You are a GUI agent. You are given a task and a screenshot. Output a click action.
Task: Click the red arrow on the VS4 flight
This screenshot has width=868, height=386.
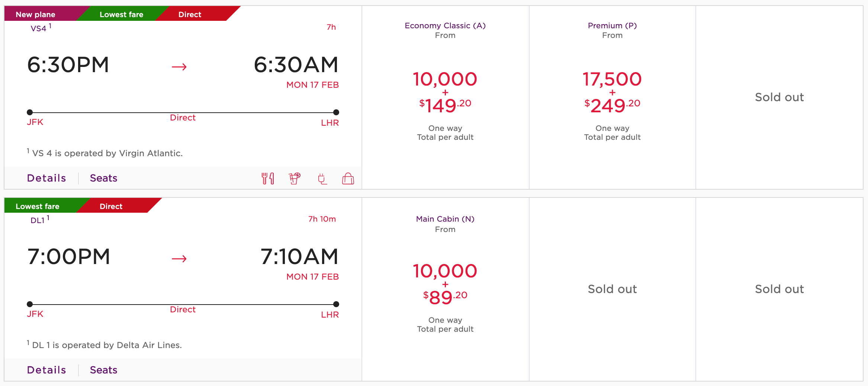(x=179, y=67)
